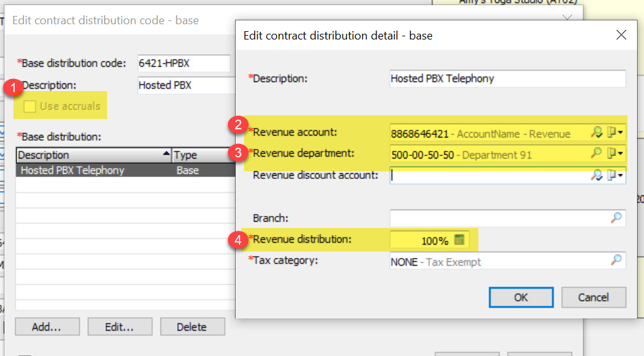644x356 pixels.
Task: Click the Branch field search icon
Action: click(615, 218)
